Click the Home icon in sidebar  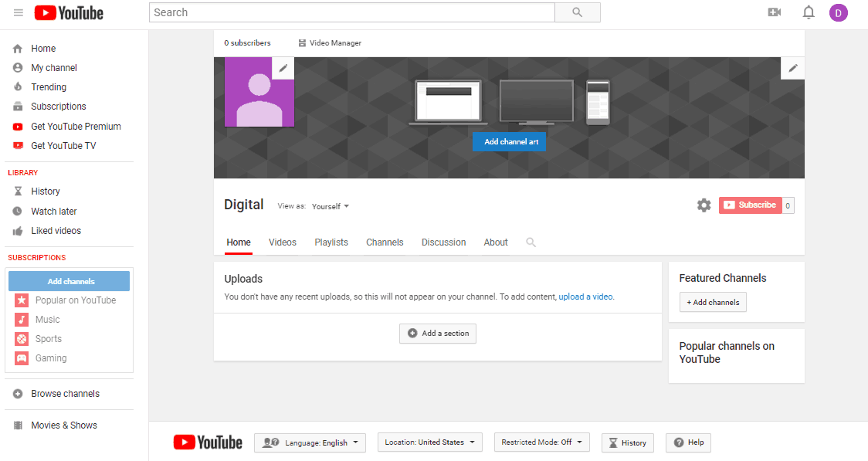(18, 49)
